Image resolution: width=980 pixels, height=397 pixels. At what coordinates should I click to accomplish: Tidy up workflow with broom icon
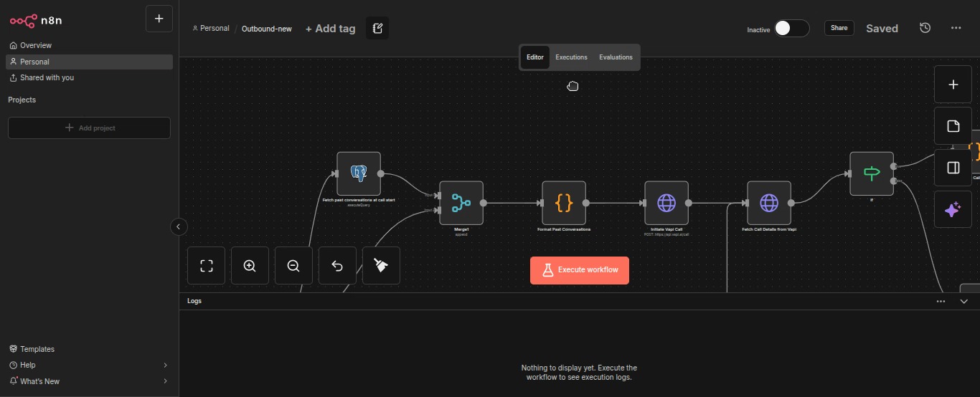[x=381, y=266]
